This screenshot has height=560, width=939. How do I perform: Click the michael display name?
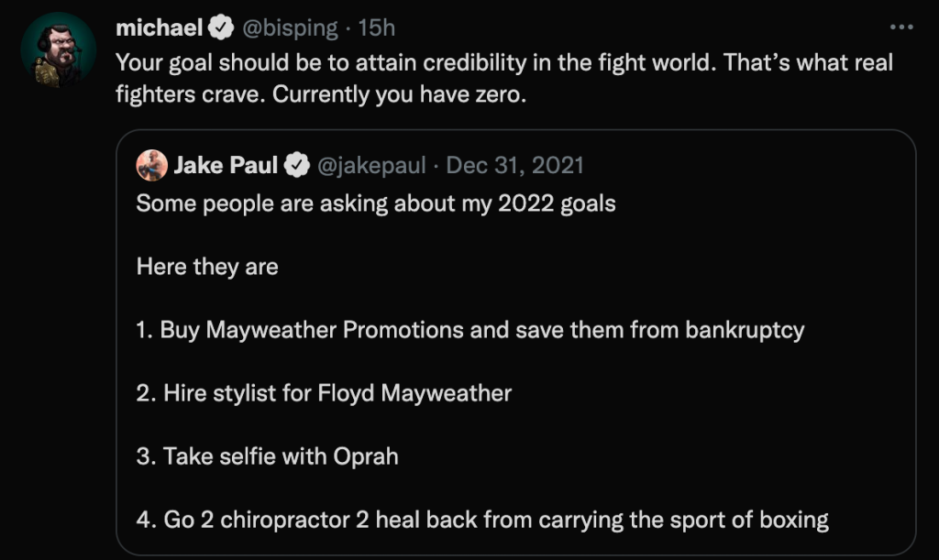[x=159, y=28]
